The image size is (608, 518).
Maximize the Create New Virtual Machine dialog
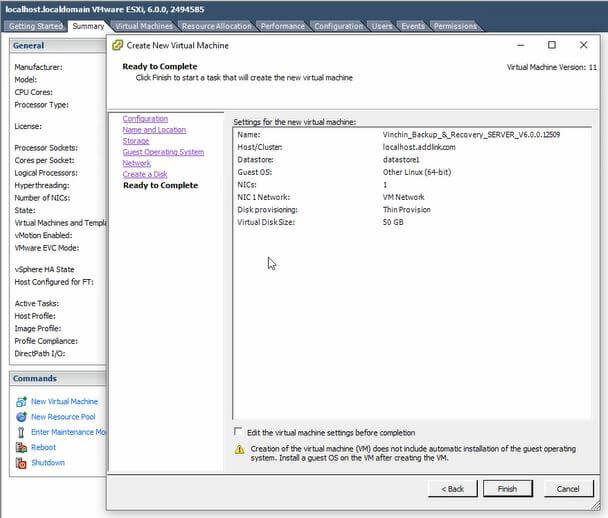(552, 45)
